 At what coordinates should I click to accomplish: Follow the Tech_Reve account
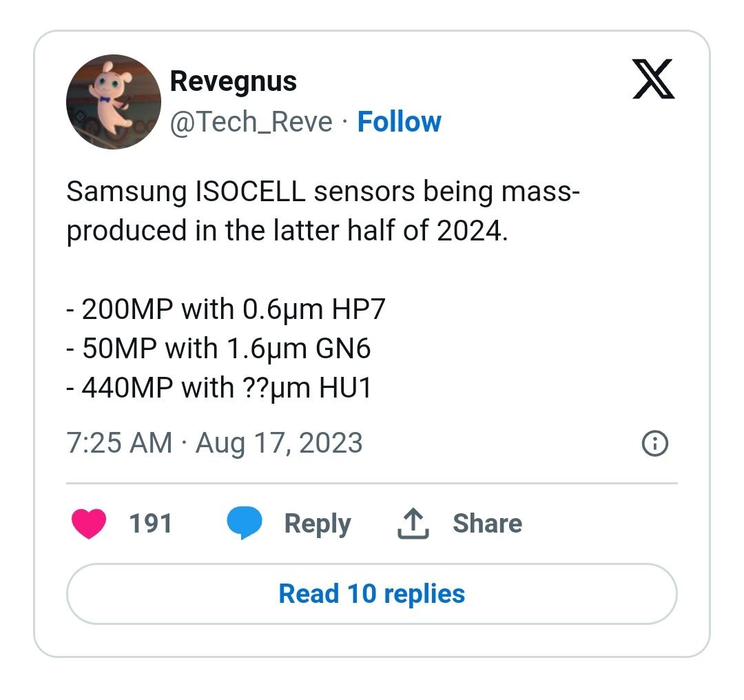point(399,122)
